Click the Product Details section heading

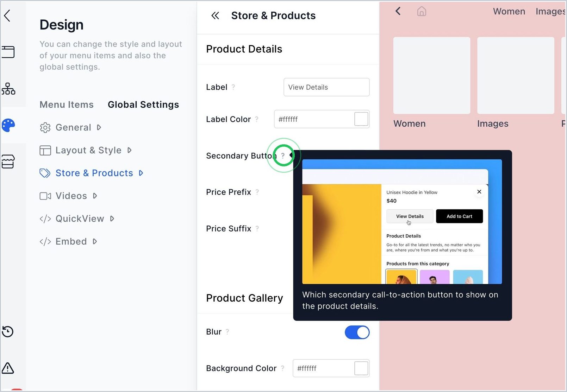pyautogui.click(x=244, y=49)
